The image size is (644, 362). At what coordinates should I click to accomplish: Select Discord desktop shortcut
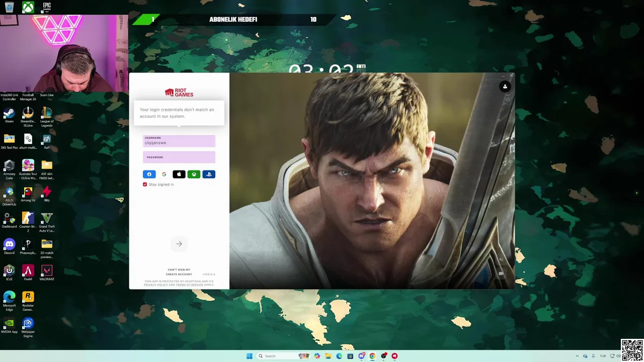point(9,246)
